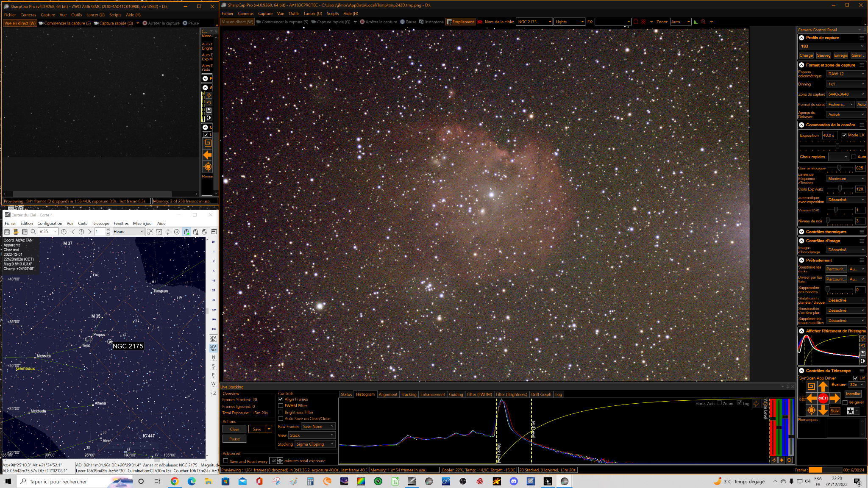
Task: Open the Histogram tab in Live Stacking
Action: (365, 394)
